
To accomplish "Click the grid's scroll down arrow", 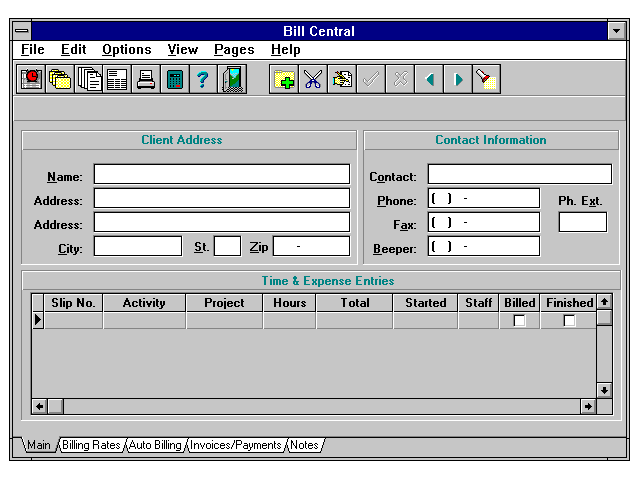I will (x=604, y=390).
